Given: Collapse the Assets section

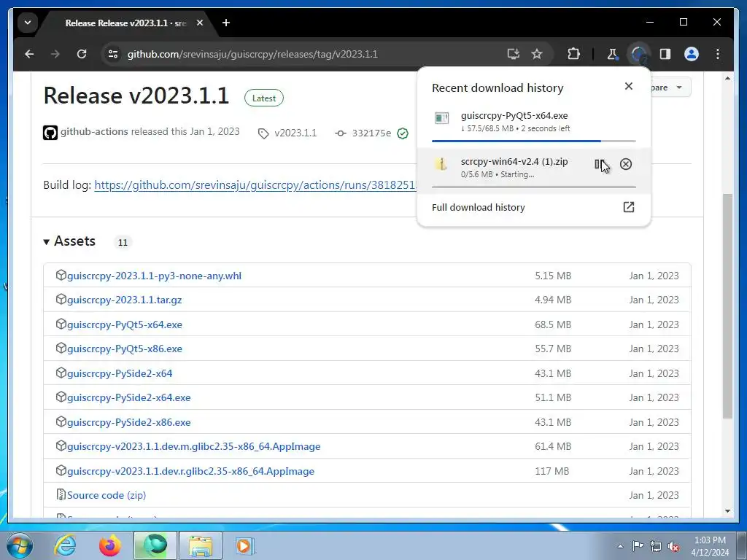Looking at the screenshot, I should (x=69, y=241).
